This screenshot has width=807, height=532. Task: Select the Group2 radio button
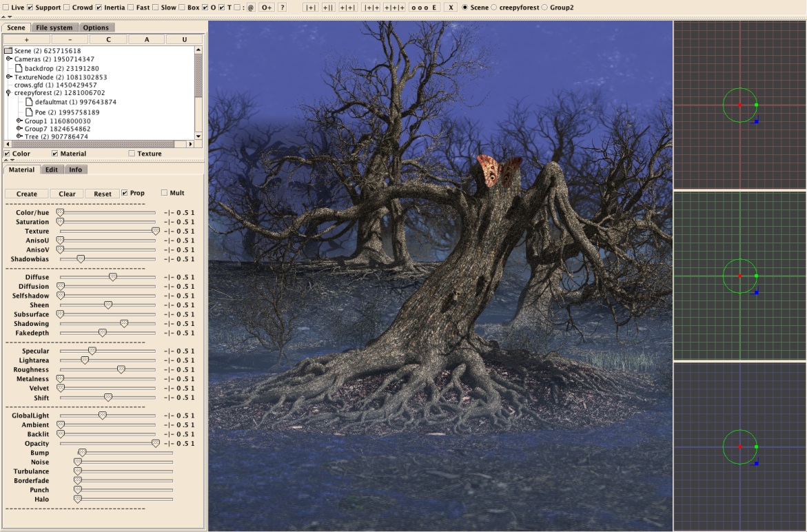click(x=544, y=7)
